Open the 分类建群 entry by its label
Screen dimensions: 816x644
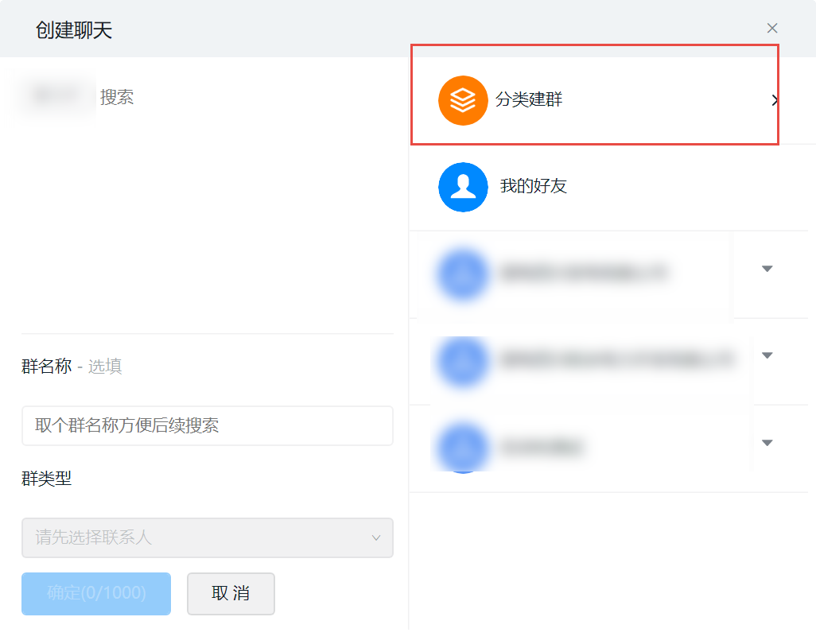529,100
